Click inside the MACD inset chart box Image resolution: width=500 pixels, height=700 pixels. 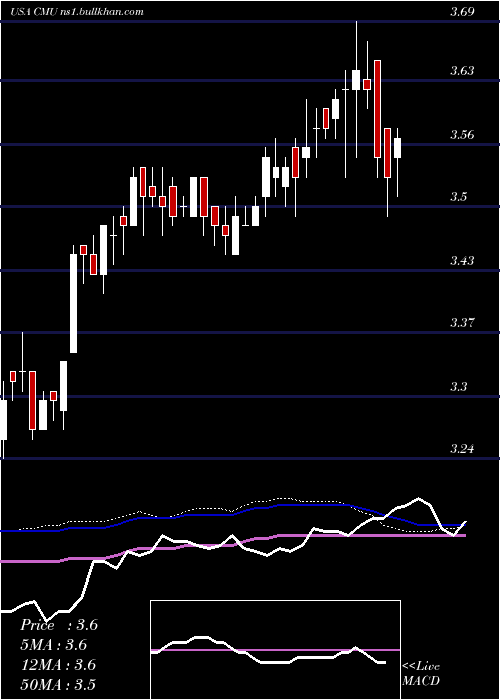[275, 650]
